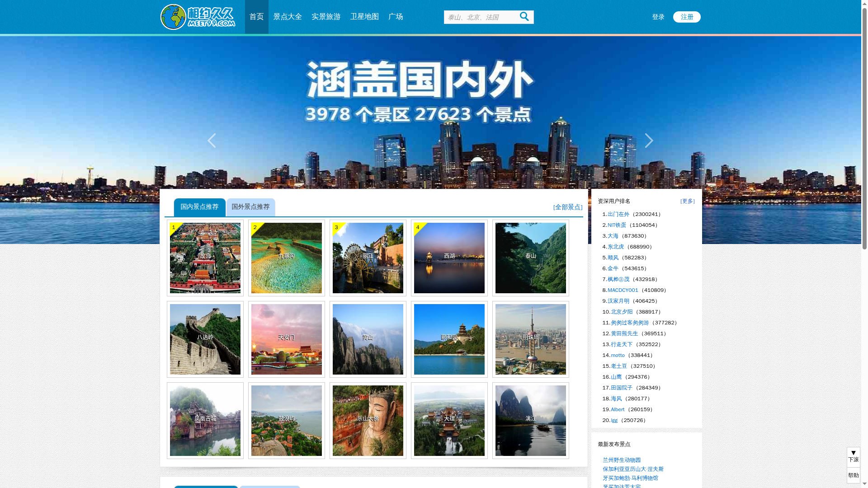Click the 注册 register button
Viewport: 868px width, 488px height.
687,17
